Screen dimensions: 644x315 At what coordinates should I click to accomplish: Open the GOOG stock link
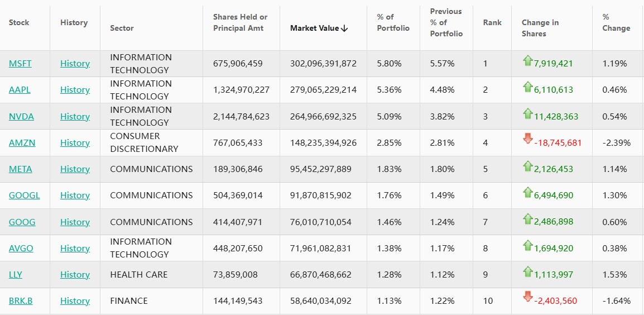(x=22, y=222)
